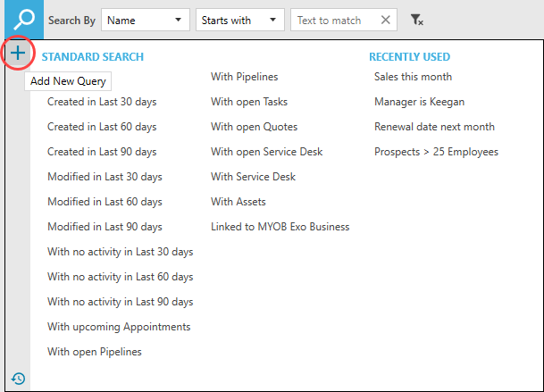This screenshot has width=544, height=392.
Task: Run recent query Sales this month
Action: click(413, 77)
